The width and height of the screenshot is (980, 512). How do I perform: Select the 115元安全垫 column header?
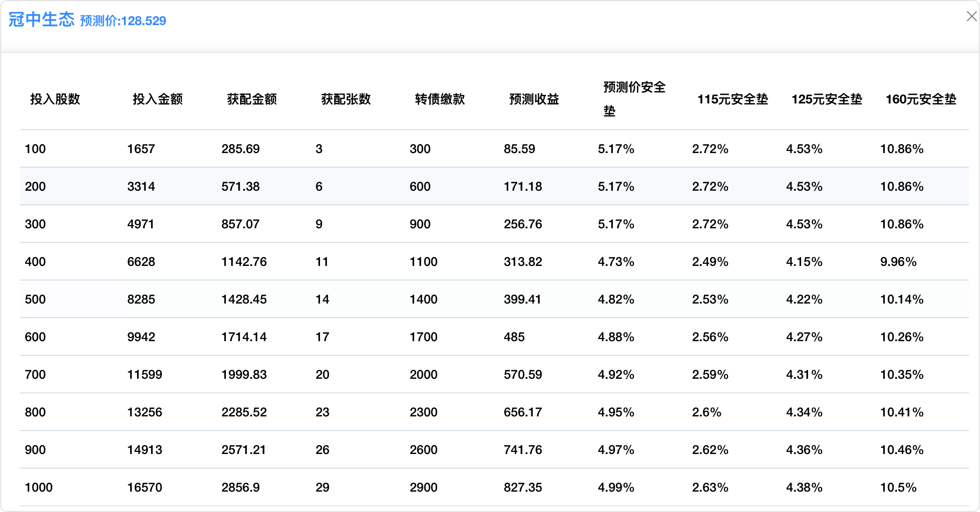pyautogui.click(x=732, y=99)
